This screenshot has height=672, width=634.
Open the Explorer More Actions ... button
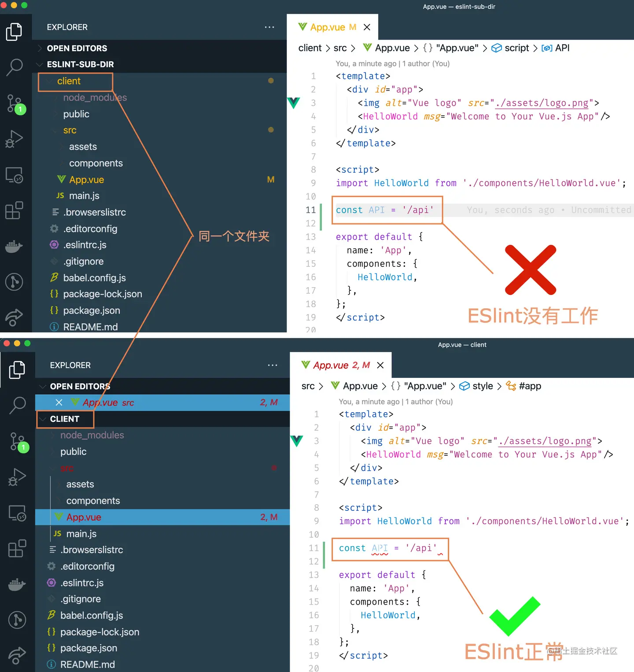pyautogui.click(x=269, y=27)
